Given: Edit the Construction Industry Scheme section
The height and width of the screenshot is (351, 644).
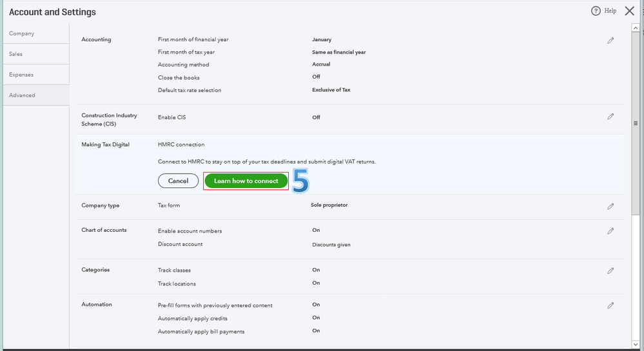Looking at the screenshot, I should tap(610, 117).
